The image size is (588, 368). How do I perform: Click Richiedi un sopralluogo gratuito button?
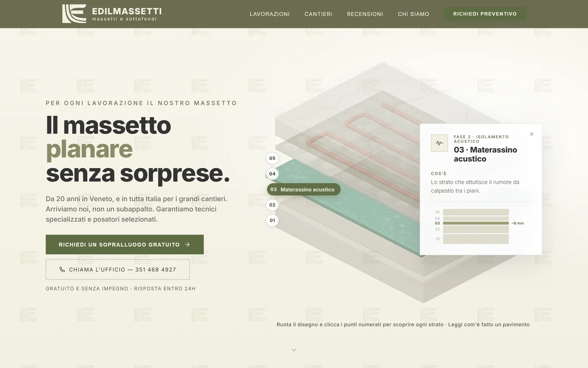(125, 244)
